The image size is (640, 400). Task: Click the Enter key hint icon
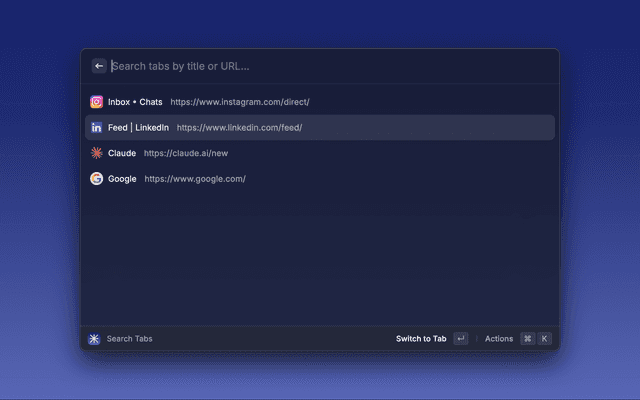(x=461, y=339)
